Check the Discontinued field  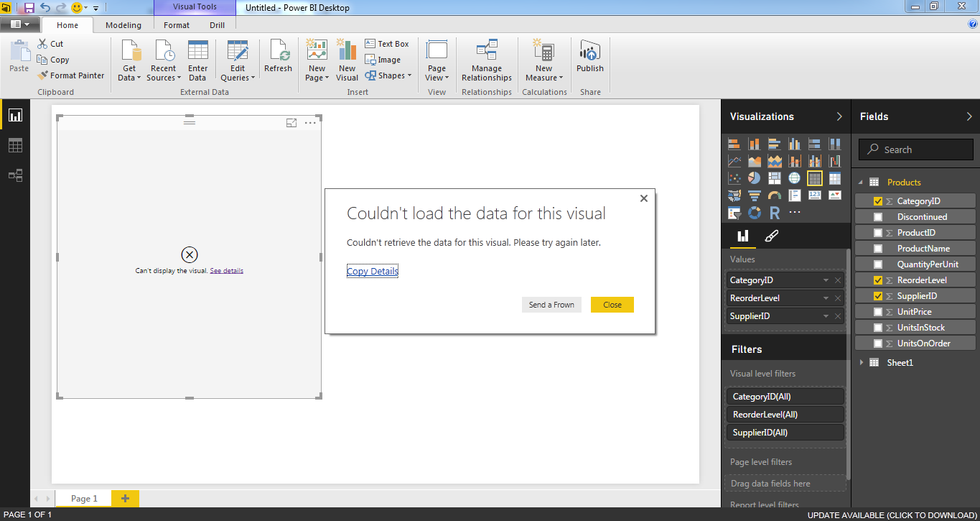(x=878, y=217)
